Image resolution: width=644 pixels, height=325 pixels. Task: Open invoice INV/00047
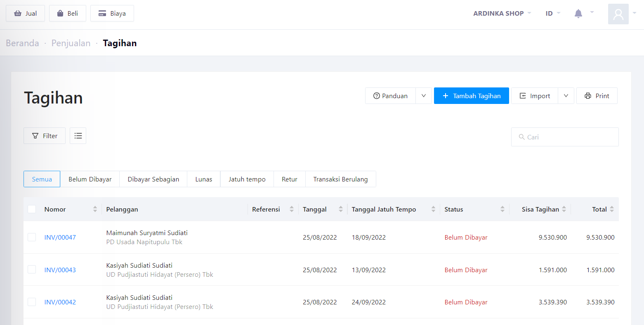[60, 237]
